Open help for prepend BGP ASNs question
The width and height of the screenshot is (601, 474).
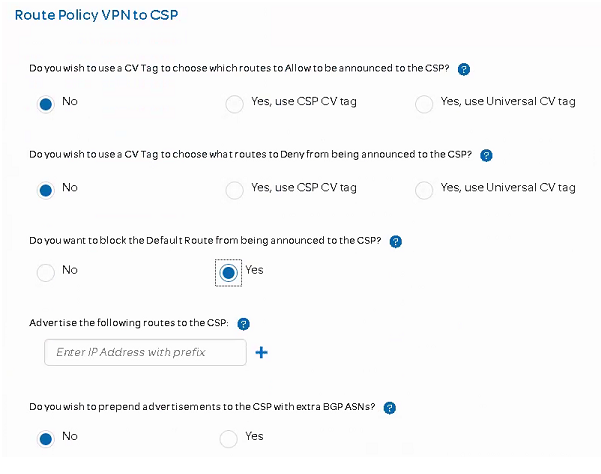click(390, 407)
